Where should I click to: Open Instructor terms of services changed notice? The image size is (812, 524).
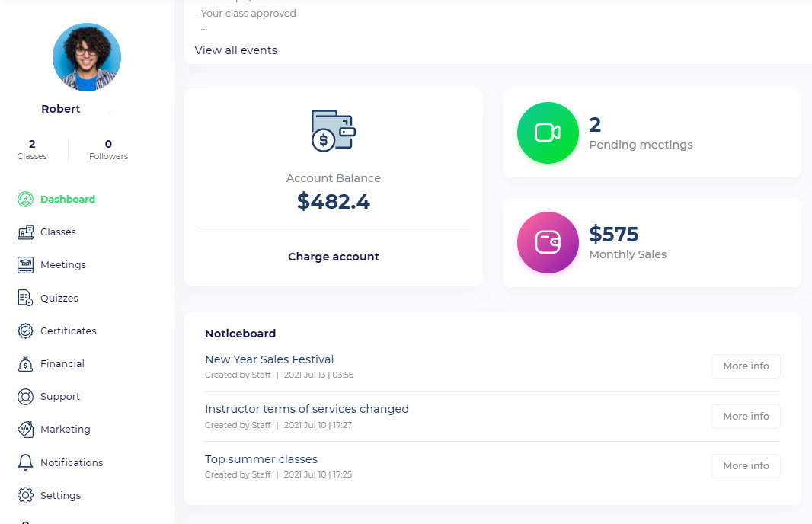coord(306,409)
